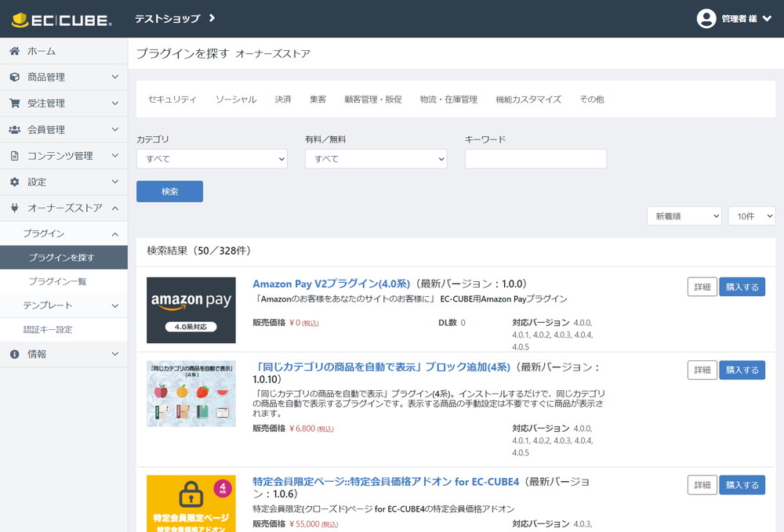Expand the テンプレート submenu chevron
784x532 pixels.
click(115, 306)
